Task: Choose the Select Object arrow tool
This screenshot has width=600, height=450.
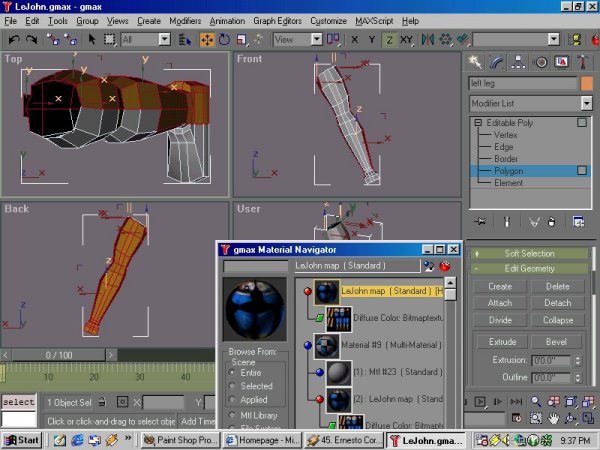Action: click(x=92, y=39)
